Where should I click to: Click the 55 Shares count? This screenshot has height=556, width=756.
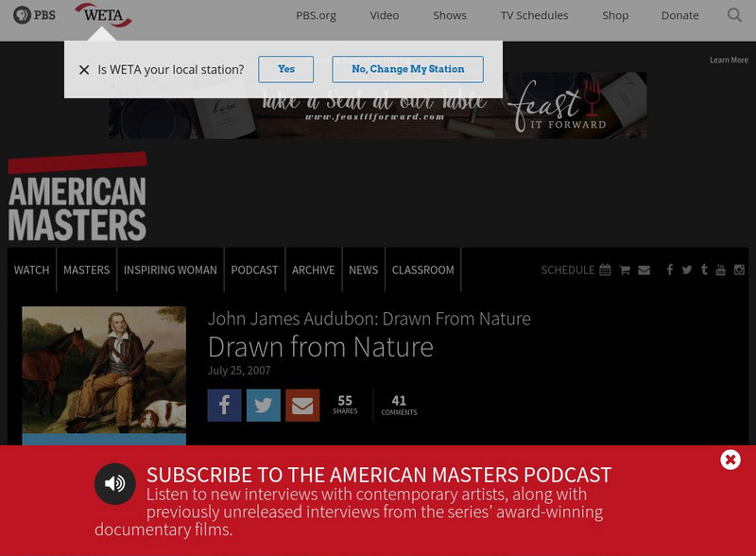click(x=345, y=405)
